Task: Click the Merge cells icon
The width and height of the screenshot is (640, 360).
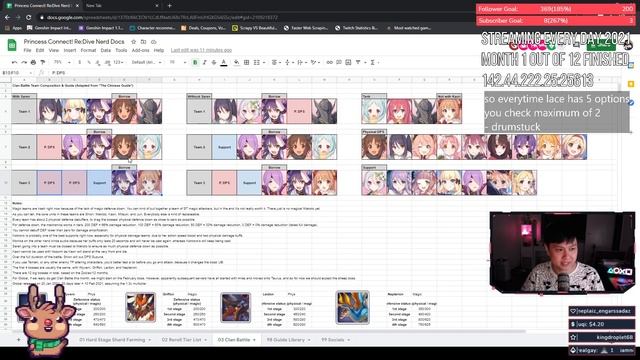Action: [257, 62]
